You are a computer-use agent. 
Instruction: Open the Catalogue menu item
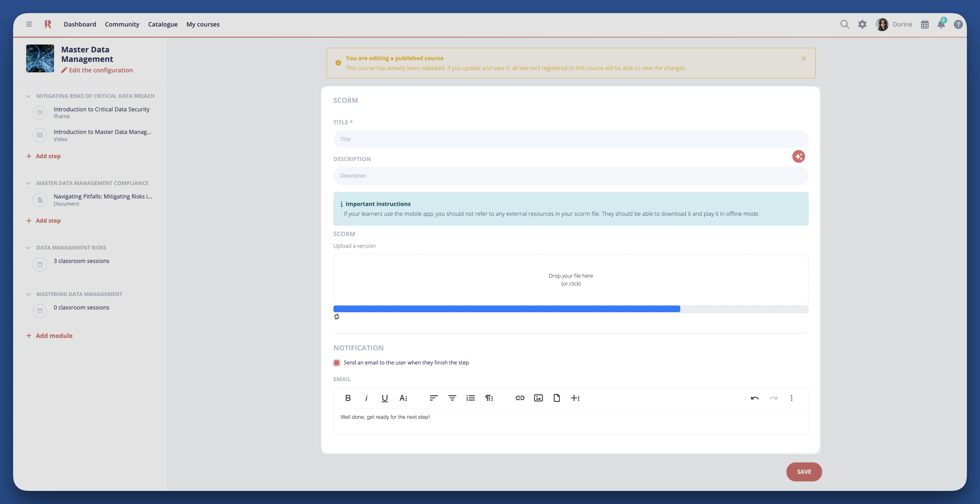pyautogui.click(x=162, y=24)
